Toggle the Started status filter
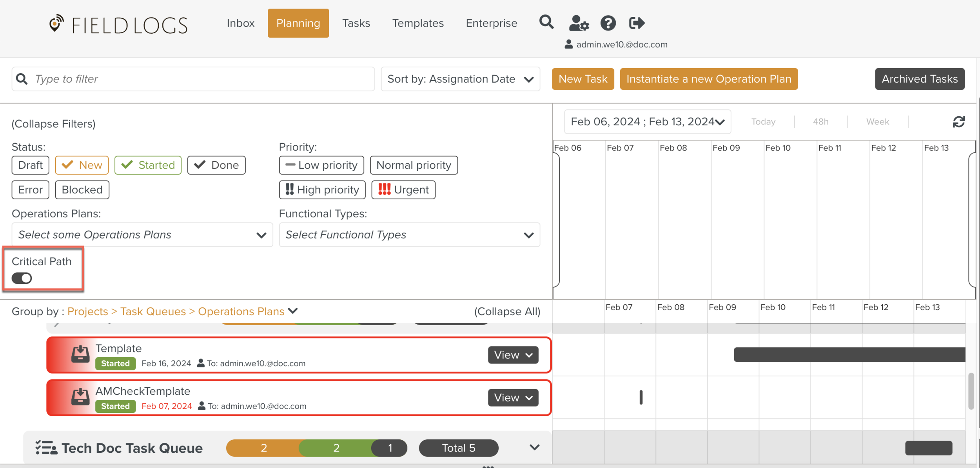The height and width of the screenshot is (468, 980). pyautogui.click(x=148, y=165)
